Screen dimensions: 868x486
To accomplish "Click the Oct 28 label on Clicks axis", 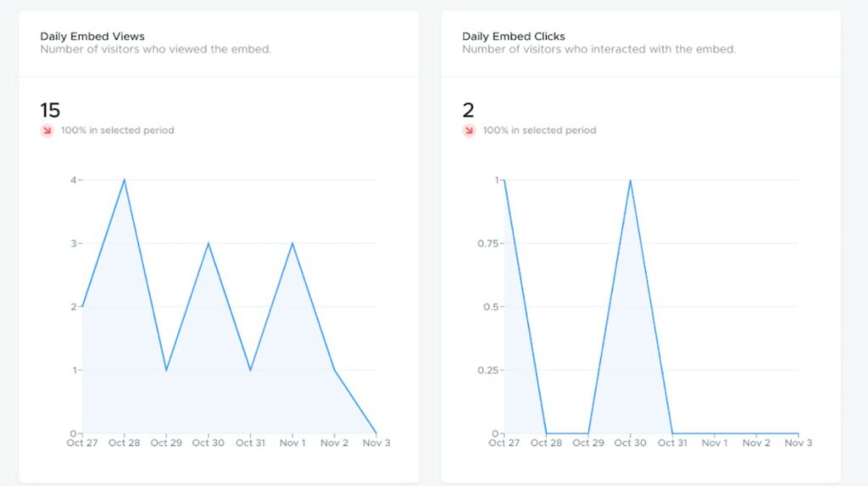I will pos(546,443).
